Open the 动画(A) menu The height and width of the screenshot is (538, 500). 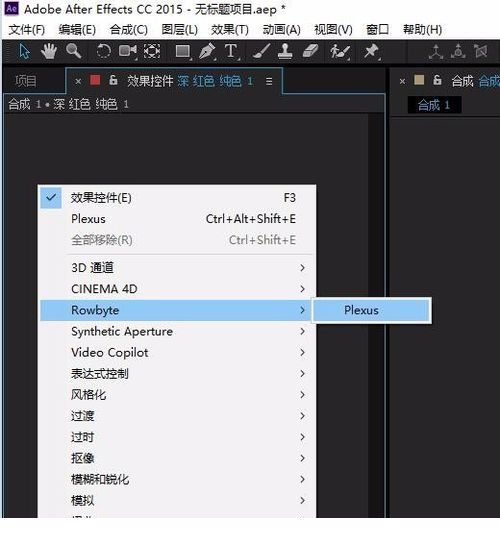click(281, 30)
